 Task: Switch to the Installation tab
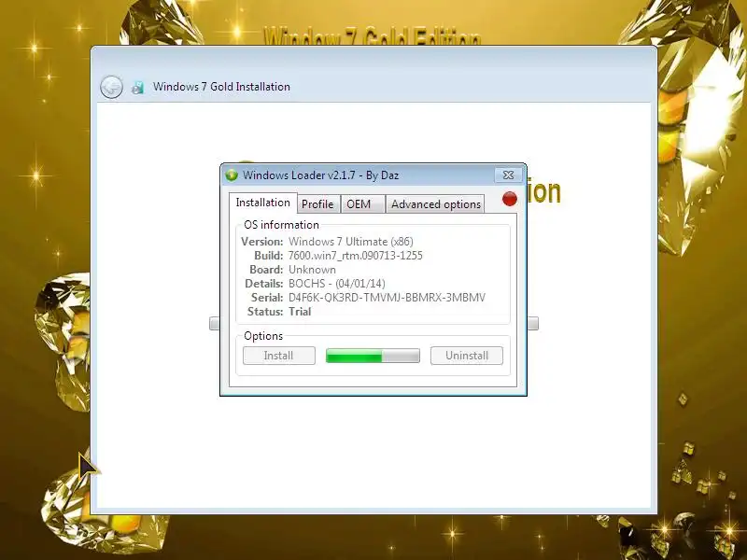pos(263,203)
